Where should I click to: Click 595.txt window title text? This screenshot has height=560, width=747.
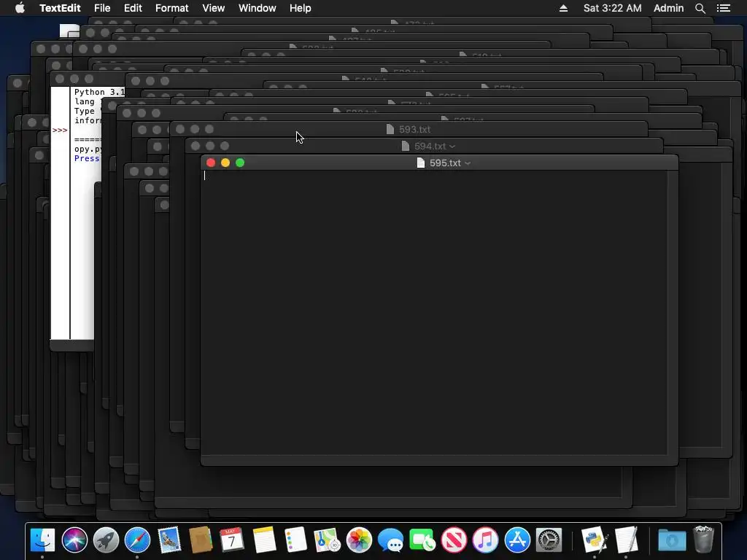[x=445, y=163]
